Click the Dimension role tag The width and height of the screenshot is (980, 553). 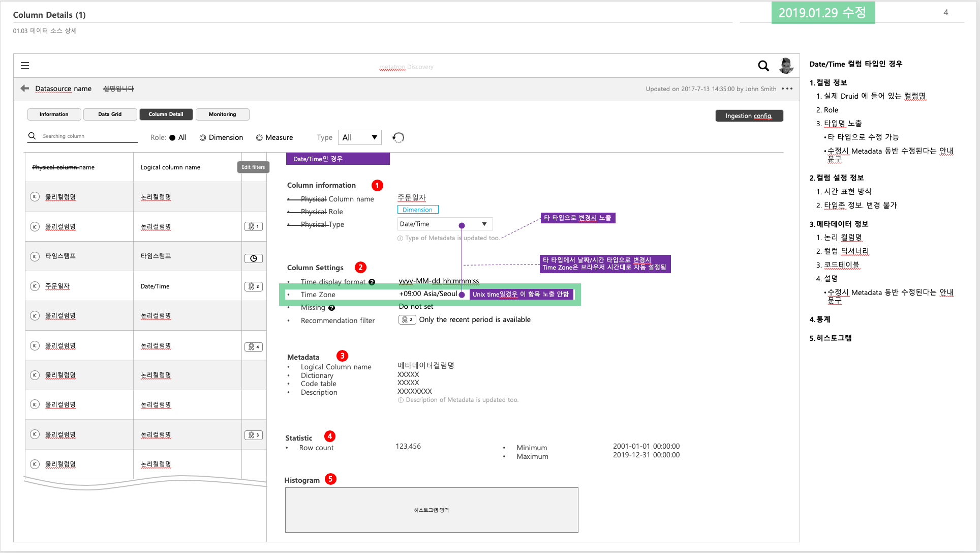(x=417, y=210)
